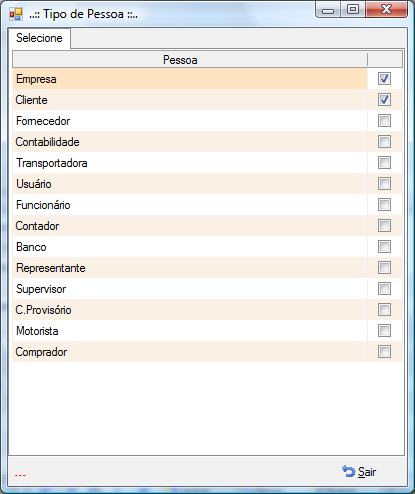Image resolution: width=415 pixels, height=494 pixels.
Task: Select the Usuário row text
Action: point(34,184)
